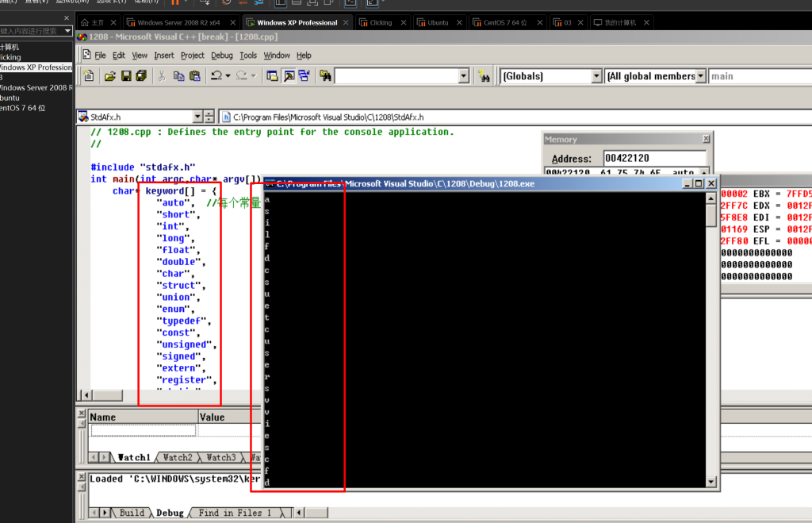Viewport: 812px width, 523px height.
Task: Click the Find in Files icon
Action: pyautogui.click(x=325, y=76)
